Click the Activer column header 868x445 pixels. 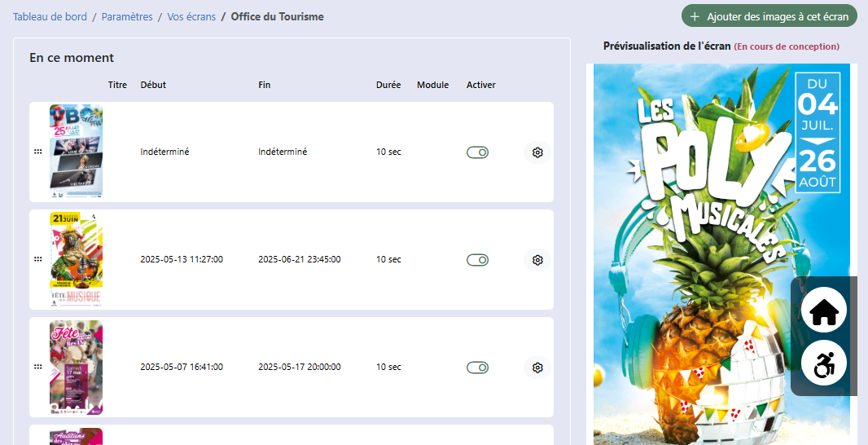[x=481, y=85]
